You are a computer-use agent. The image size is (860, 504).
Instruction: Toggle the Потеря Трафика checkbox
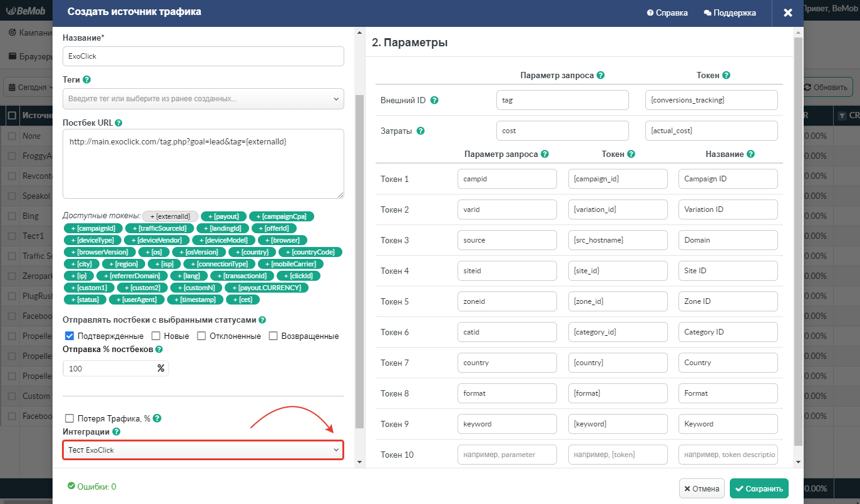tap(69, 418)
